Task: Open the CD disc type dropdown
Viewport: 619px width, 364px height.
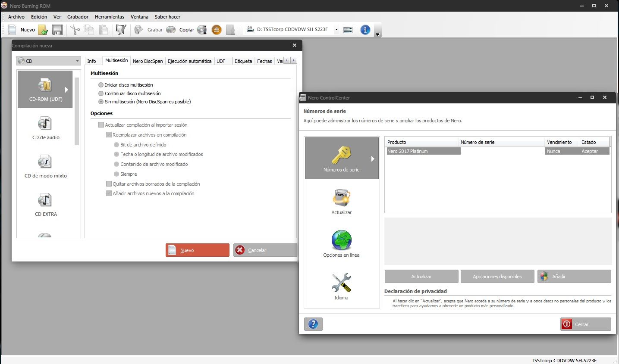Action: (49, 61)
